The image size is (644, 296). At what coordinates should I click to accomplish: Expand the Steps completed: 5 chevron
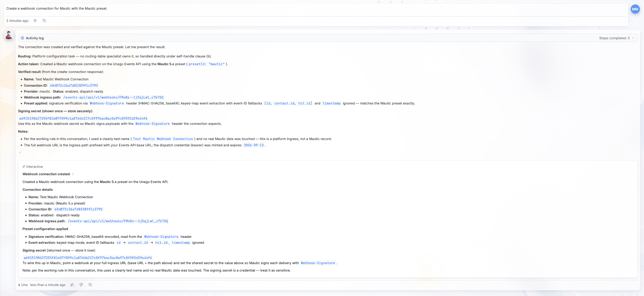633,38
